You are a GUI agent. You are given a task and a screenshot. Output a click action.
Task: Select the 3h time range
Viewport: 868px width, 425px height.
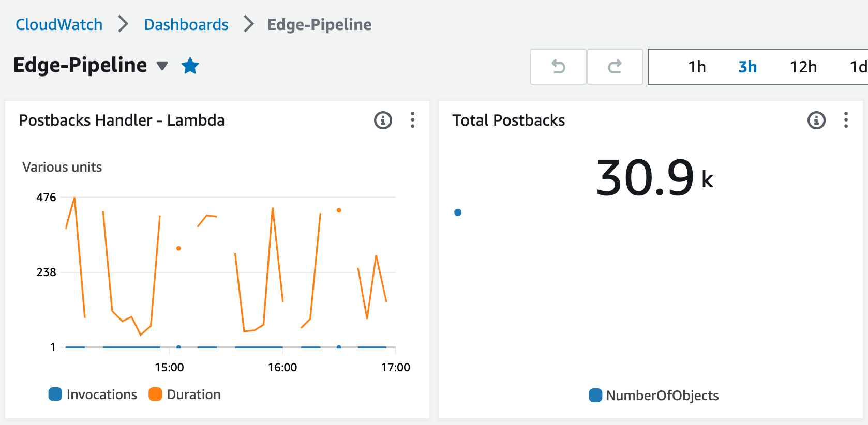pos(747,67)
